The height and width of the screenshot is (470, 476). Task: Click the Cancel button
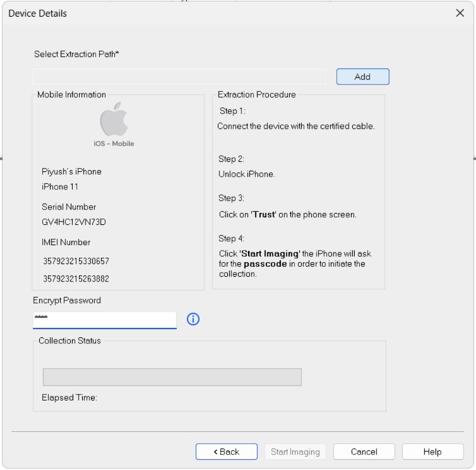pyautogui.click(x=364, y=452)
